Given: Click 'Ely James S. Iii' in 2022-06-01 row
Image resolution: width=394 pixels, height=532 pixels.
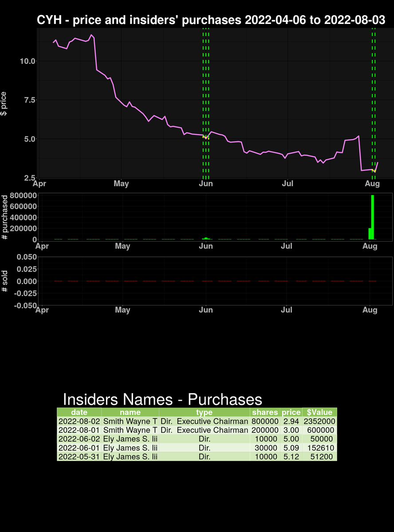Looking at the screenshot, I should 130,447.
